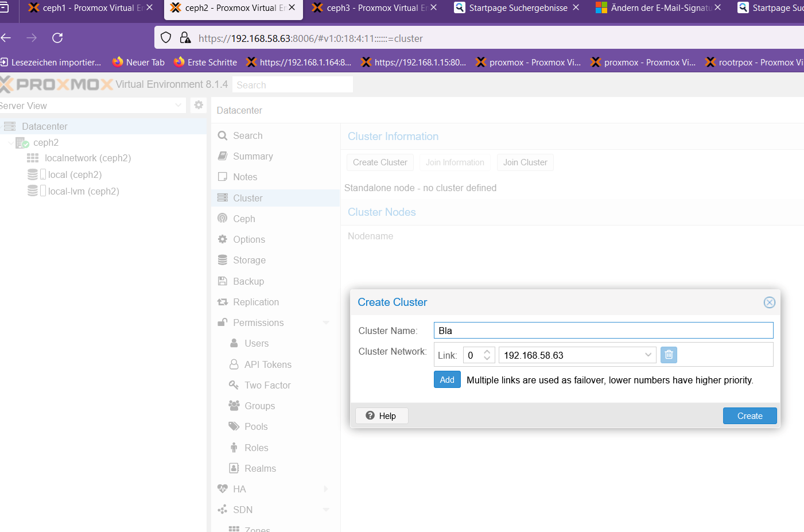
Task: Click the browser back arrow
Action: [x=6, y=38]
